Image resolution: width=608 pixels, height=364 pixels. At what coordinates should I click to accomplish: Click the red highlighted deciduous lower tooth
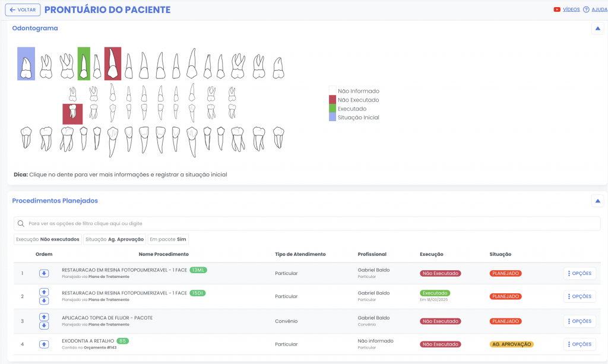pyautogui.click(x=72, y=113)
